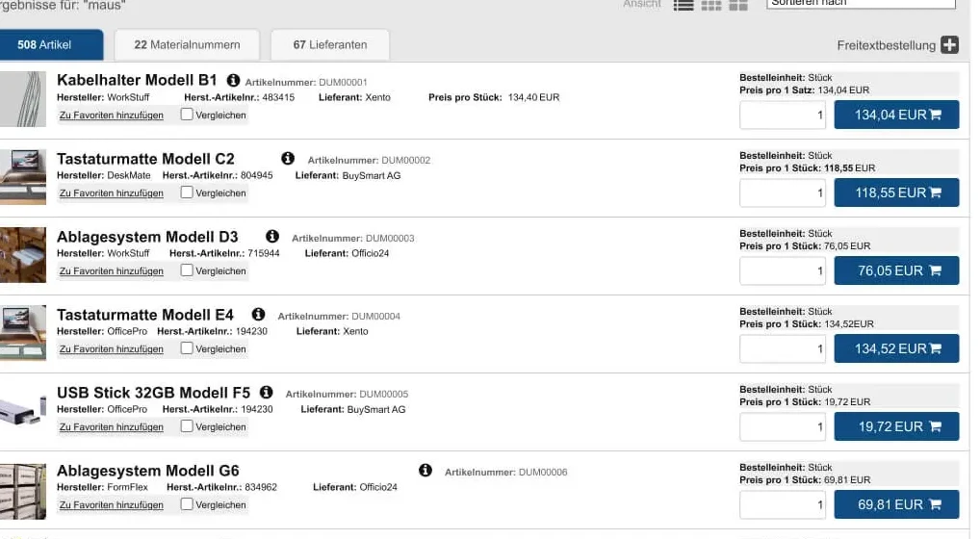Add Ablagesystem Modell D3 to favorites
The width and height of the screenshot is (980, 539).
point(112,271)
